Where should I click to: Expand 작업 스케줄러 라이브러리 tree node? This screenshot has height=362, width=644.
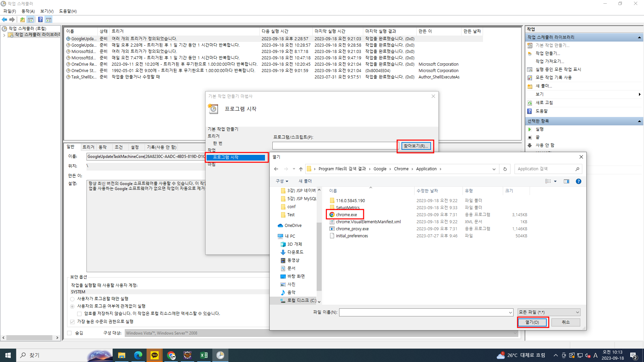pos(4,35)
